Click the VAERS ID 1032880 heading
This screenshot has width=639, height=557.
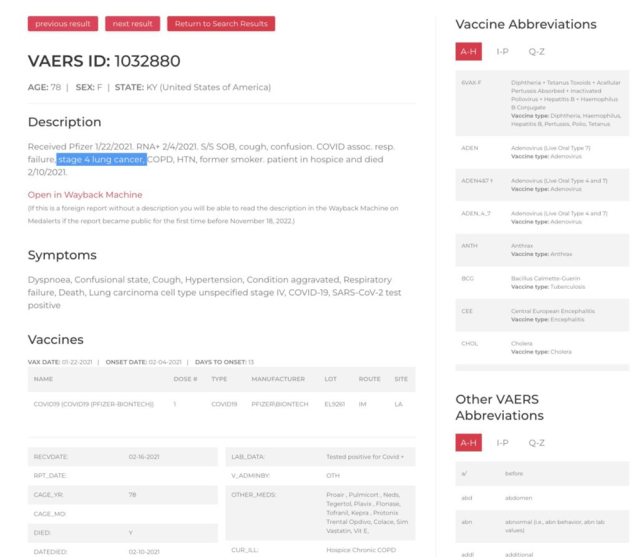pos(104,61)
